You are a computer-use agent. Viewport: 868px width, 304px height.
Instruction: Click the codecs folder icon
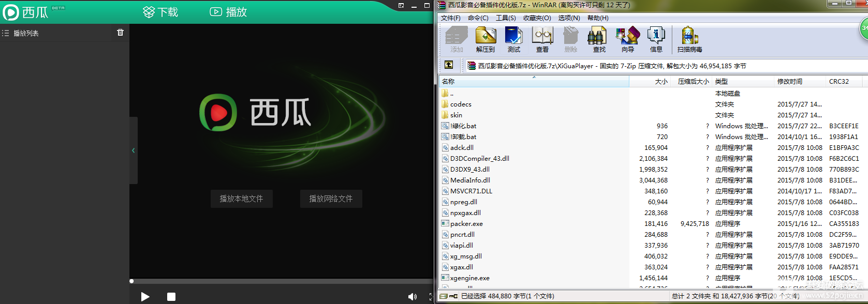click(445, 104)
